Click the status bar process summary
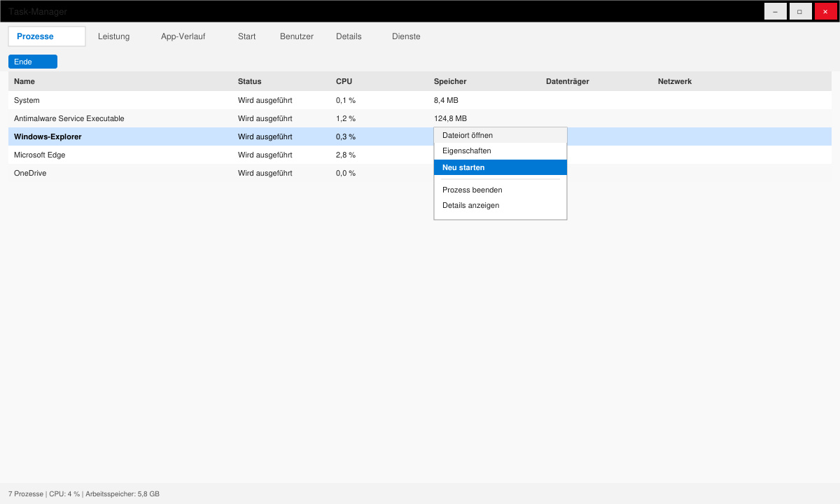This screenshot has width=840, height=504. coord(84,493)
